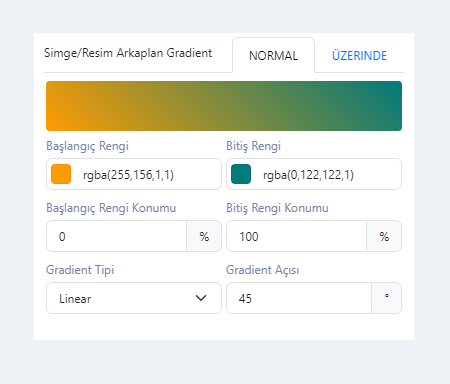Click the Başlangıç Rengi Konumu label
450x384 pixels.
(x=111, y=208)
